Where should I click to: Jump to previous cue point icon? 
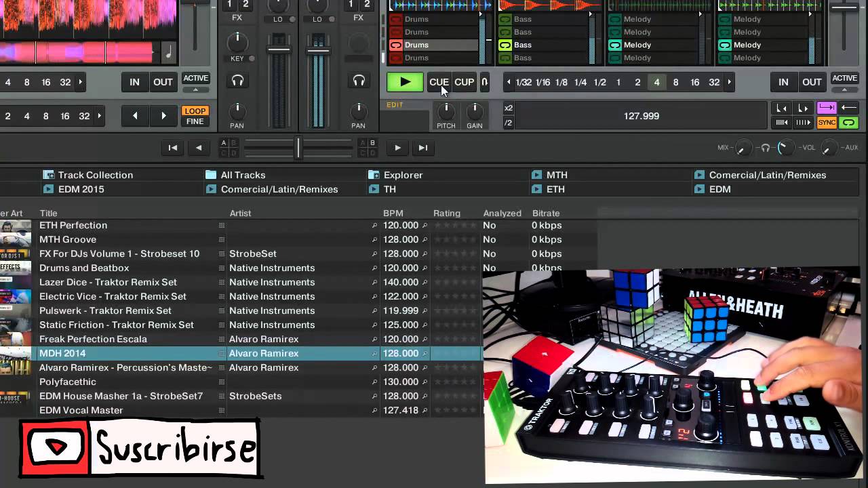pos(782,108)
